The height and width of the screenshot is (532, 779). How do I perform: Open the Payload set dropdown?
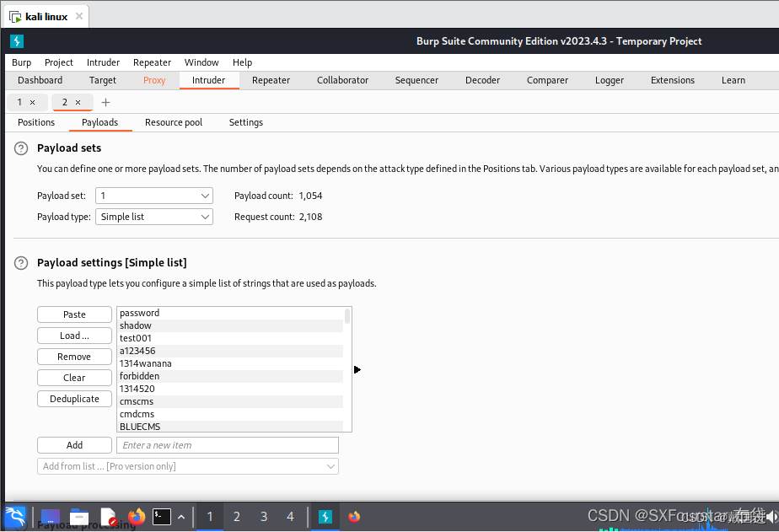click(154, 196)
